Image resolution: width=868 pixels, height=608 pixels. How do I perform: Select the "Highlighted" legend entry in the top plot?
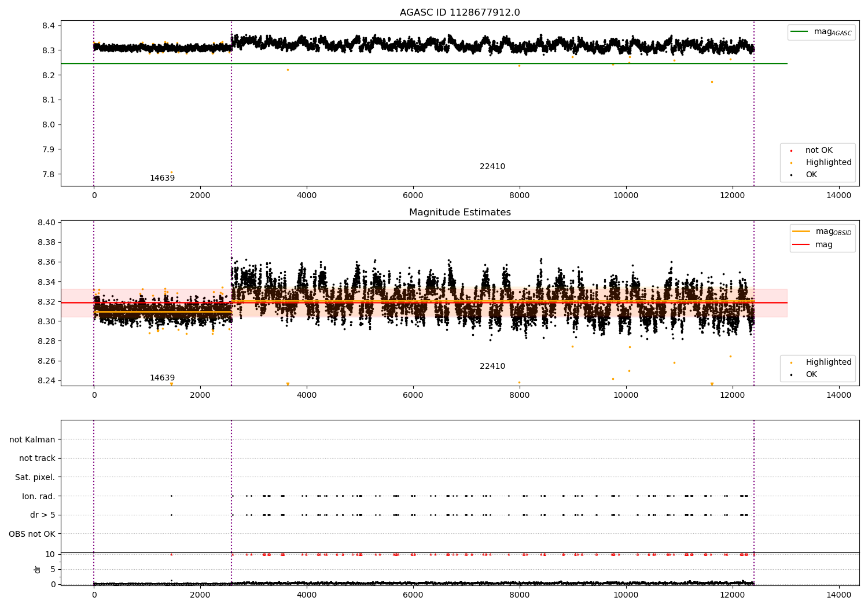[829, 163]
